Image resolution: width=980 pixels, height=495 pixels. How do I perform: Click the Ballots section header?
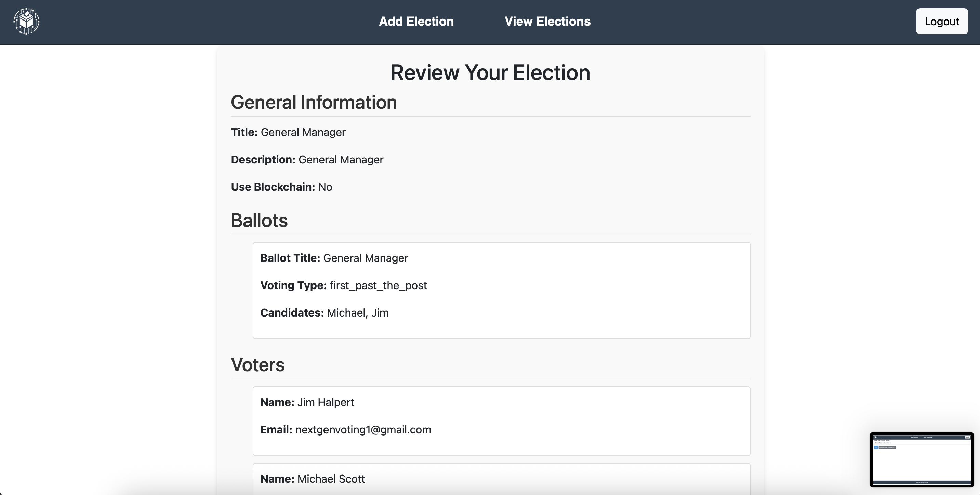(x=259, y=220)
